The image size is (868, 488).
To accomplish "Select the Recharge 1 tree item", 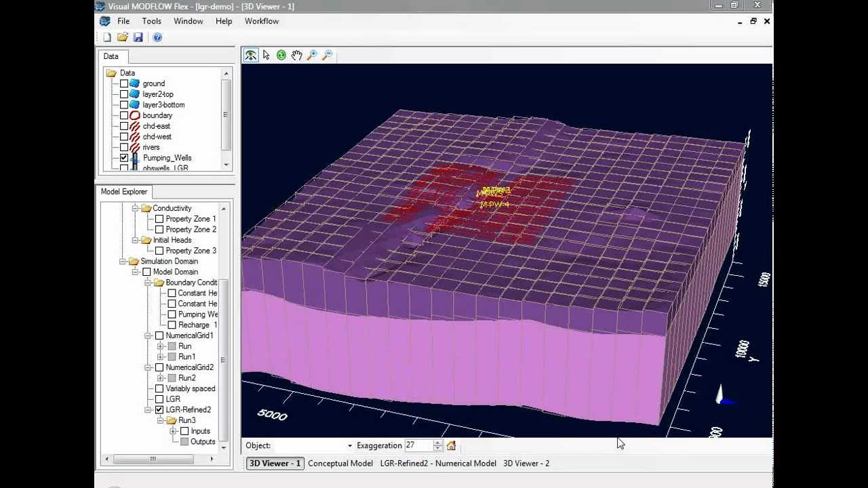I will [x=197, y=325].
